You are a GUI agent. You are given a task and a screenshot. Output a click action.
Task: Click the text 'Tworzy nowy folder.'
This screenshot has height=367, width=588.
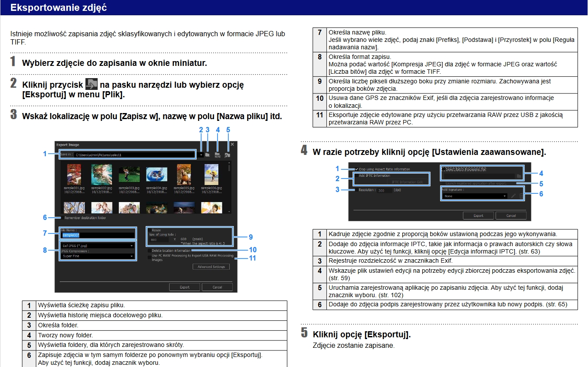pos(66,335)
